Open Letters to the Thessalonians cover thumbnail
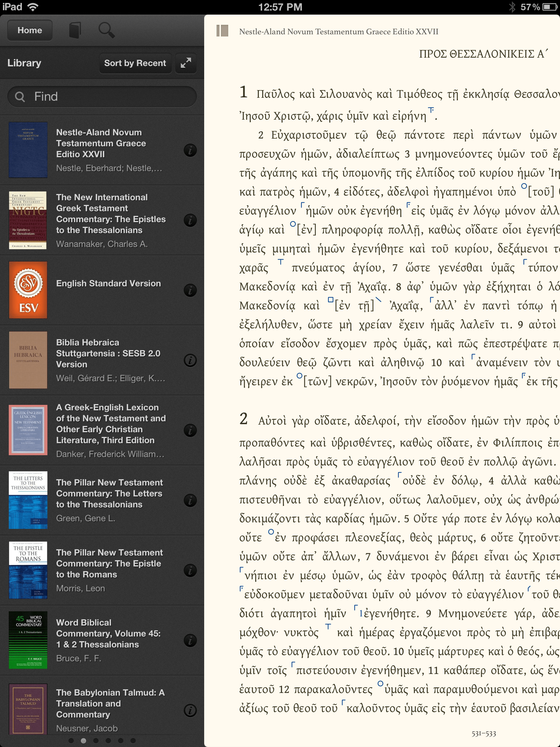This screenshot has width=560, height=747. (28, 500)
